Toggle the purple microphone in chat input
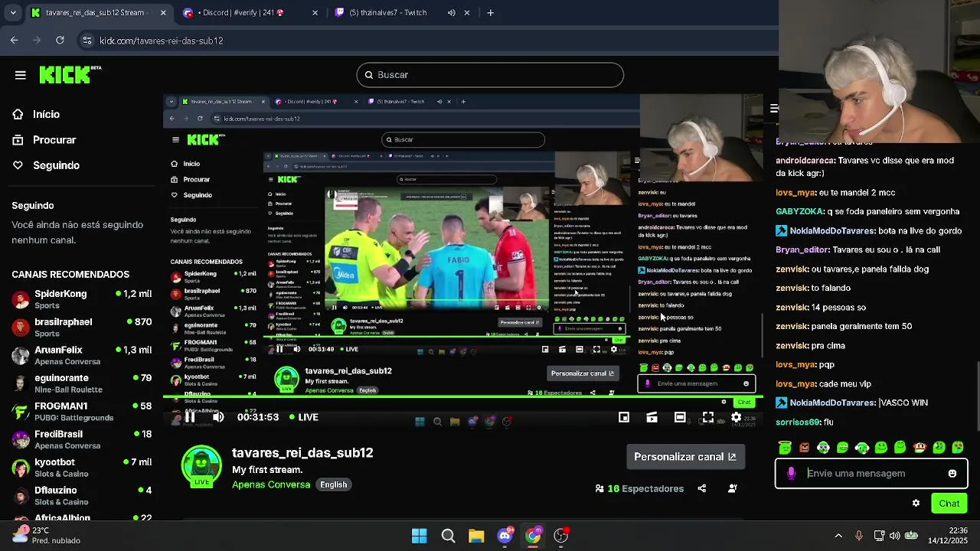The width and height of the screenshot is (980, 551). (791, 474)
